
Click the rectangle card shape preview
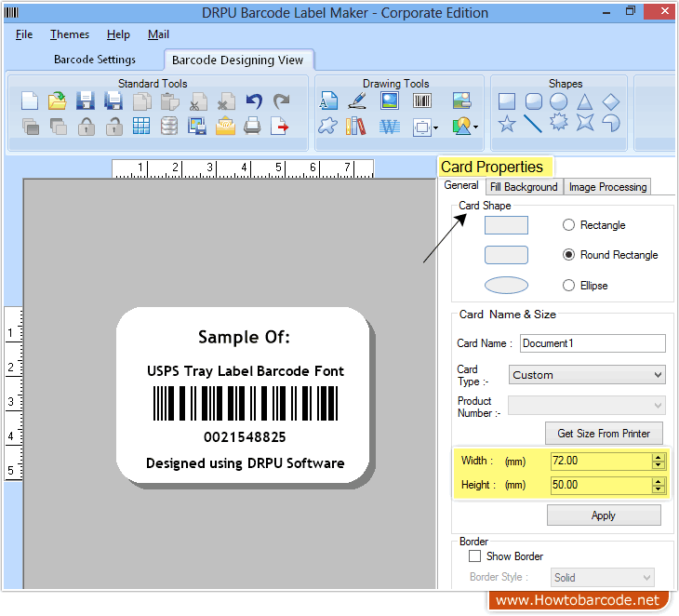506,225
